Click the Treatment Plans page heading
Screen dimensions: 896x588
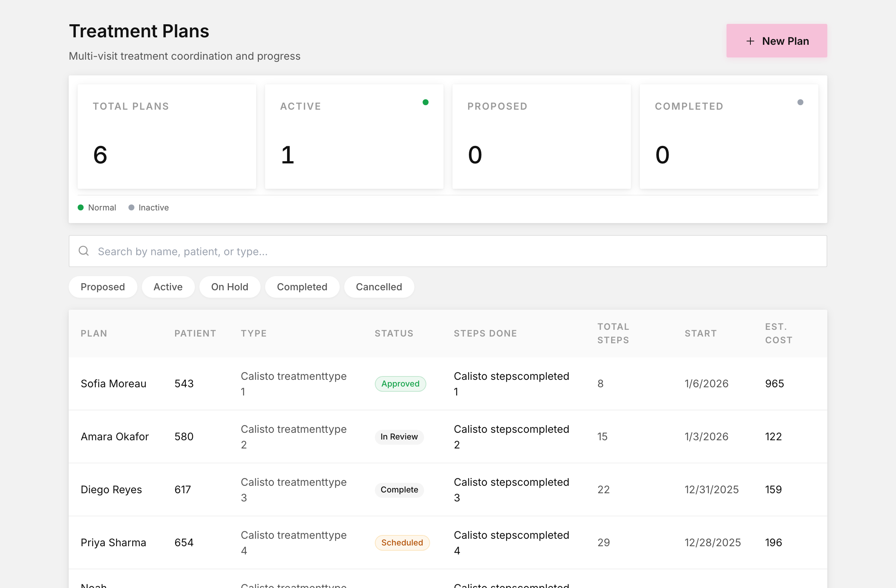139,31
